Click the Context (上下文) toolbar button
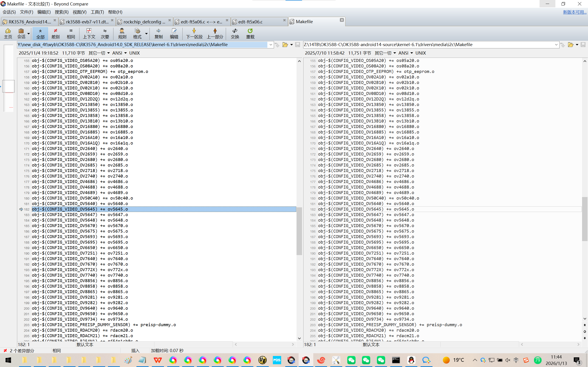The height and width of the screenshot is (367, 588). click(89, 33)
